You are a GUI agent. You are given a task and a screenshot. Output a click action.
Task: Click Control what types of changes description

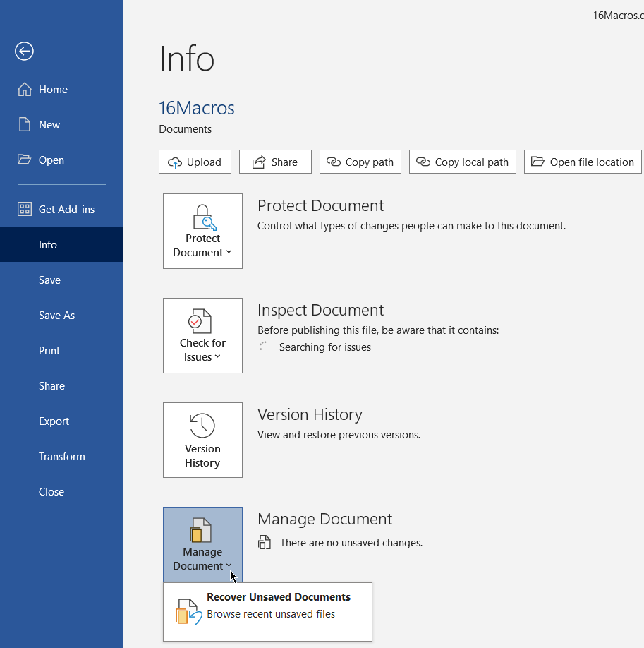pyautogui.click(x=411, y=226)
